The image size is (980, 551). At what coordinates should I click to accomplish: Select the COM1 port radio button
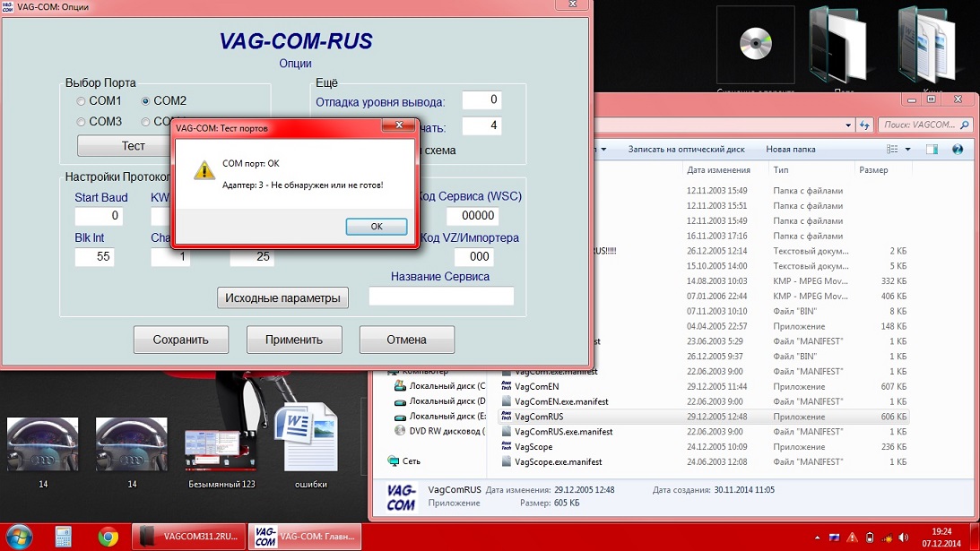82,101
